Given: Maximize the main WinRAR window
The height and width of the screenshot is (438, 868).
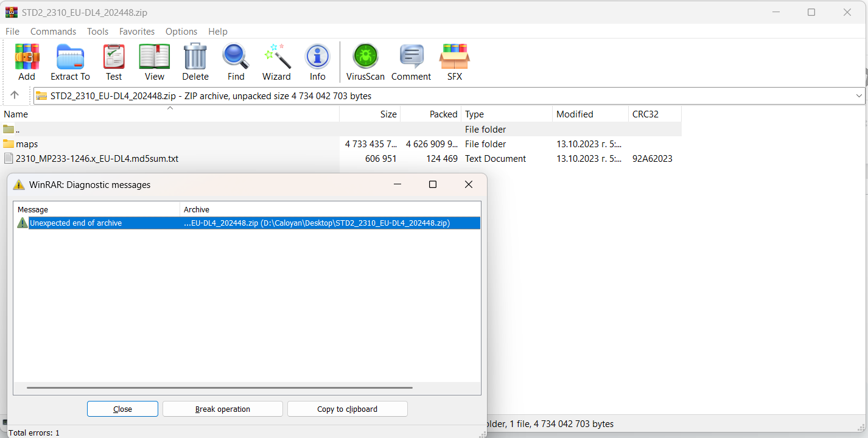Looking at the screenshot, I should coord(811,12).
